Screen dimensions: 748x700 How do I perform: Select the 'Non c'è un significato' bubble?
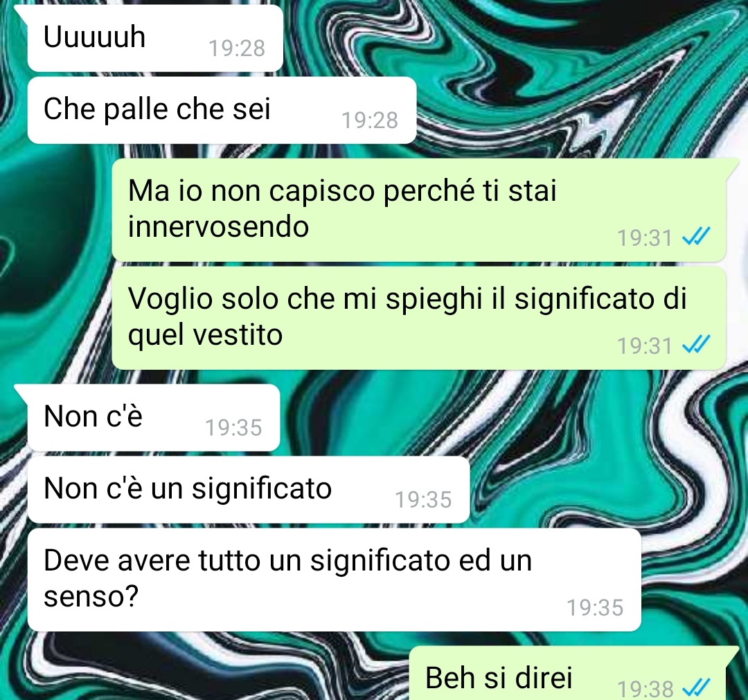click(x=248, y=490)
